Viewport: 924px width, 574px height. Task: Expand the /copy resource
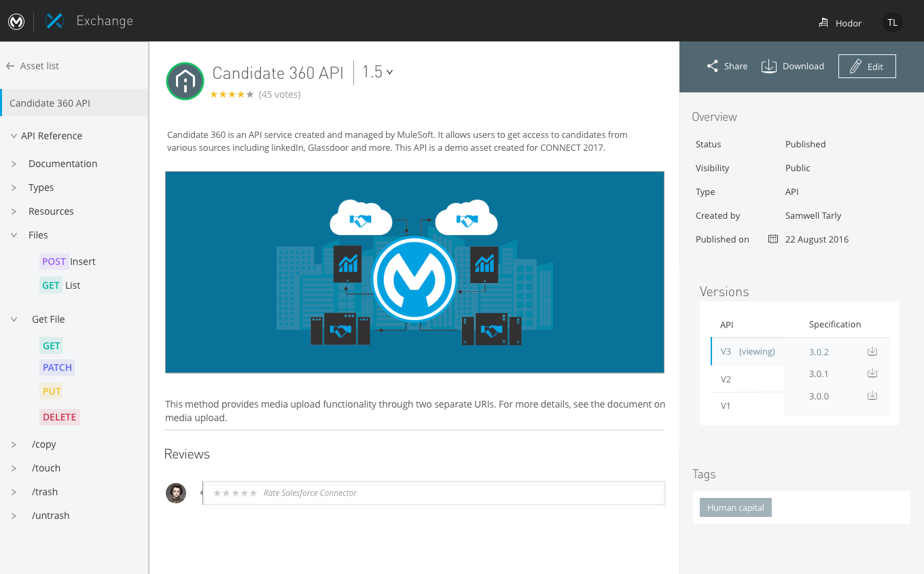14,444
